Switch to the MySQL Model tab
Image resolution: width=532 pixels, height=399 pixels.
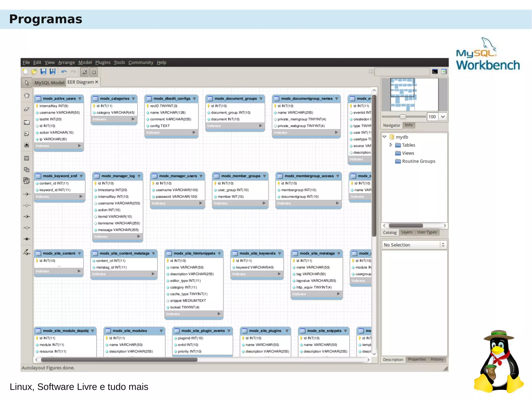click(49, 83)
